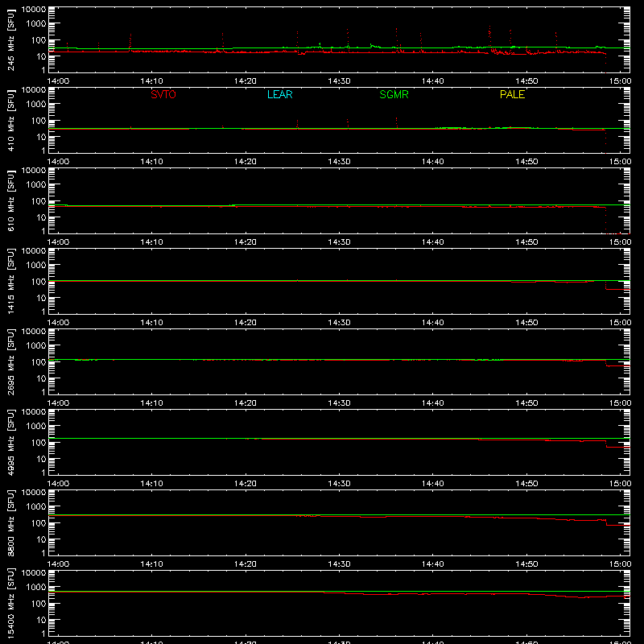The image size is (644, 644).
Task: Click 14:30 time label under 245 MHz plot
Action: coord(339,81)
